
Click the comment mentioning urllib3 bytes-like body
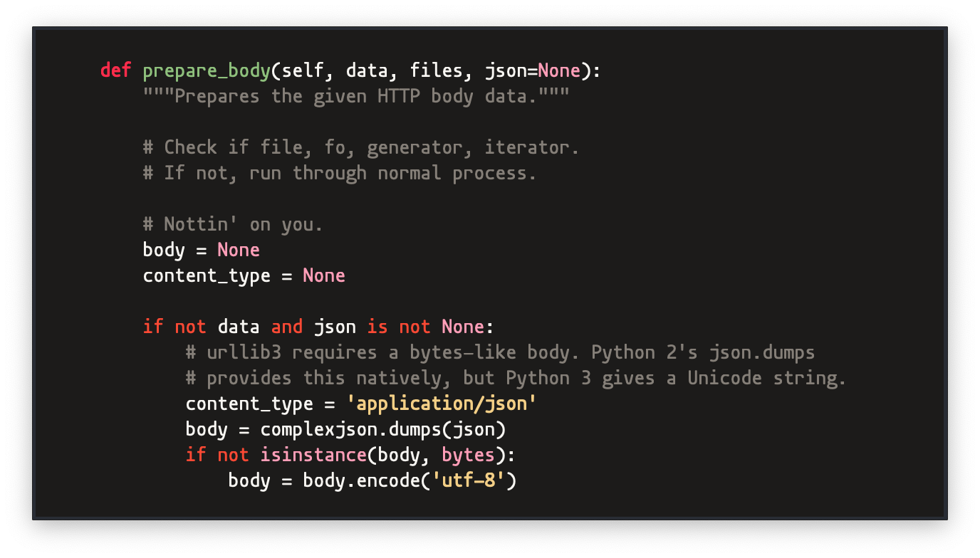pos(501,353)
